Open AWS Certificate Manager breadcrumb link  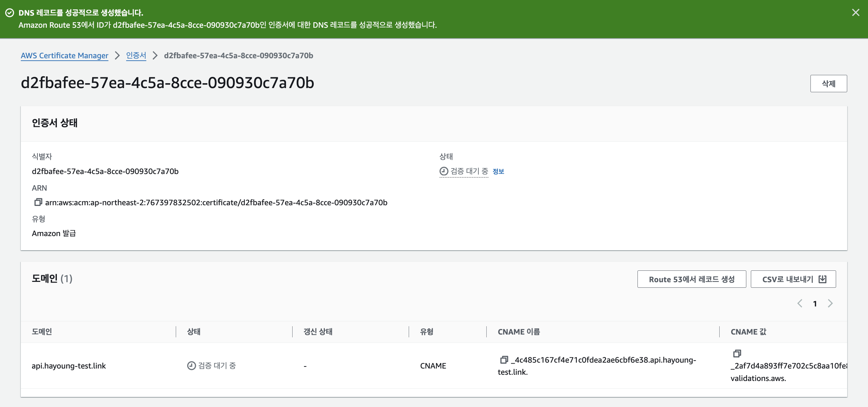64,55
